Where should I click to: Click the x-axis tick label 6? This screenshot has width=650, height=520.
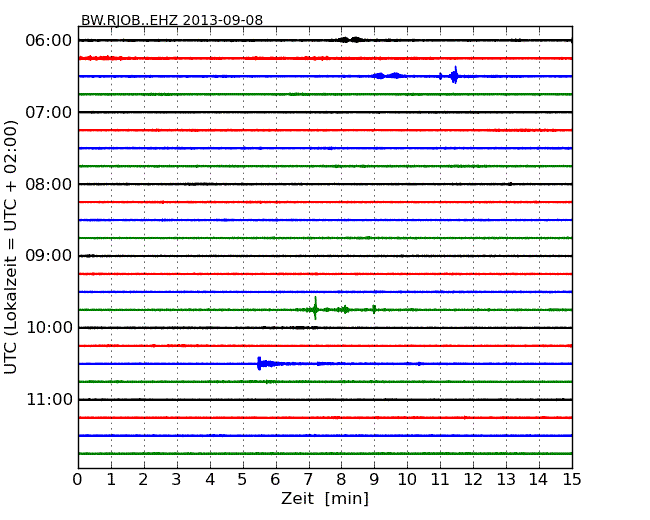click(x=275, y=480)
